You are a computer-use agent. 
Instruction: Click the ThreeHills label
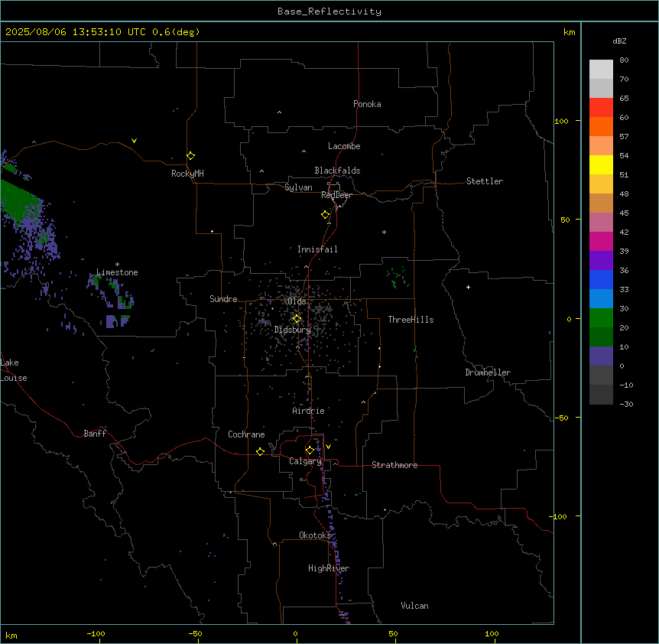coord(411,320)
